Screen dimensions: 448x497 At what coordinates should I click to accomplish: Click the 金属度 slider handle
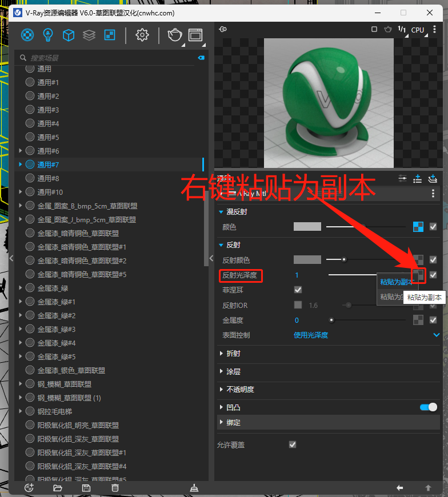coord(331,320)
